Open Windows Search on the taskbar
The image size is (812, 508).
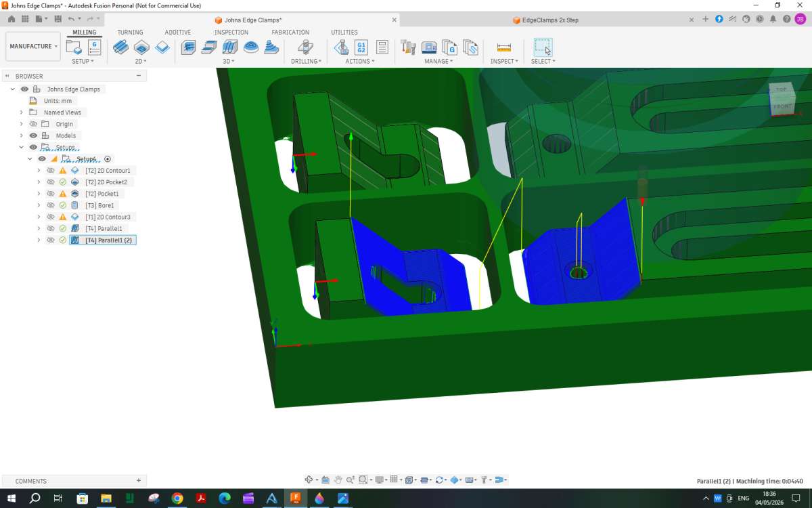coord(35,499)
